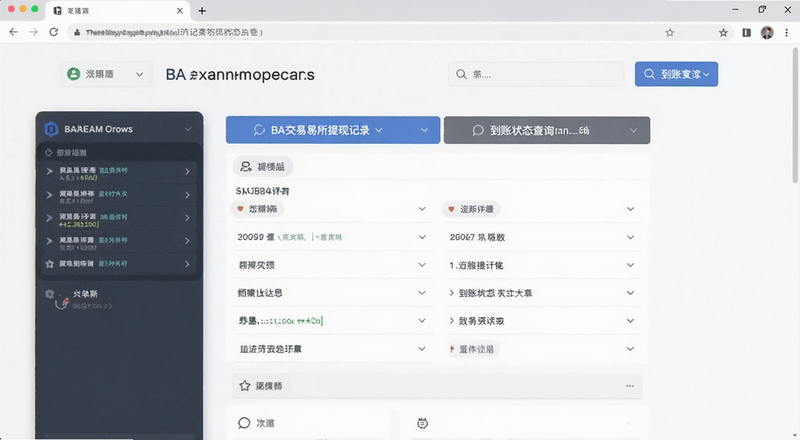
Task: Open a new browser tab with plus
Action: pos(202,11)
